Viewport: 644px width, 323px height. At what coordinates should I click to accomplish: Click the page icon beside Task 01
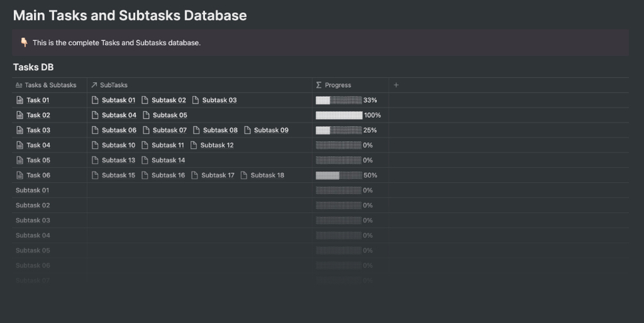(19, 100)
